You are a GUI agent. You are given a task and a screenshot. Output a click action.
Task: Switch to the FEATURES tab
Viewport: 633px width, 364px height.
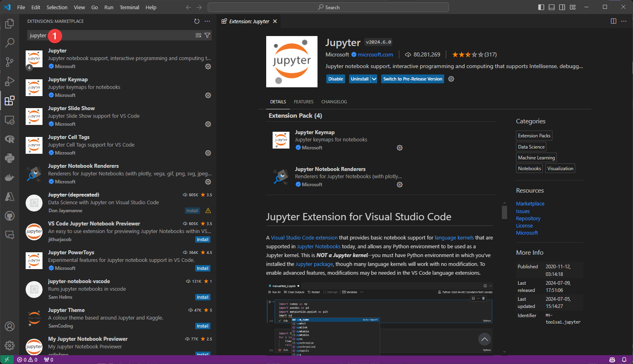[303, 102]
